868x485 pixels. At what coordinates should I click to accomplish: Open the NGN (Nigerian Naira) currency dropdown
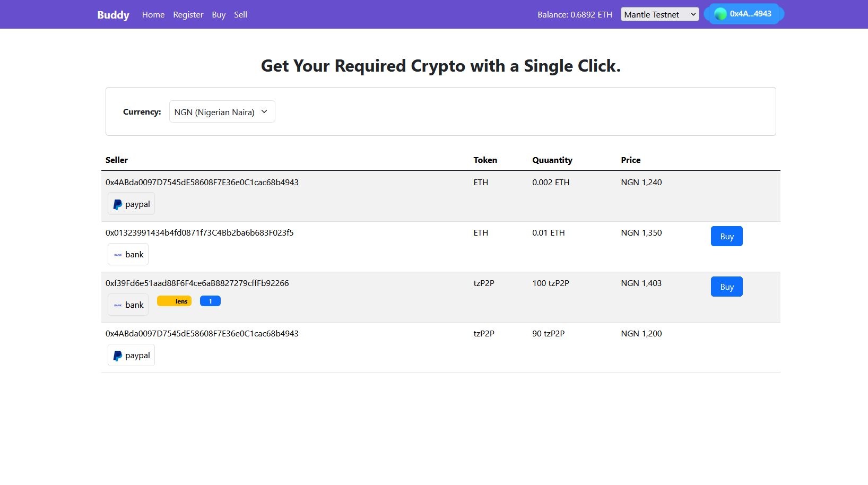pos(222,112)
